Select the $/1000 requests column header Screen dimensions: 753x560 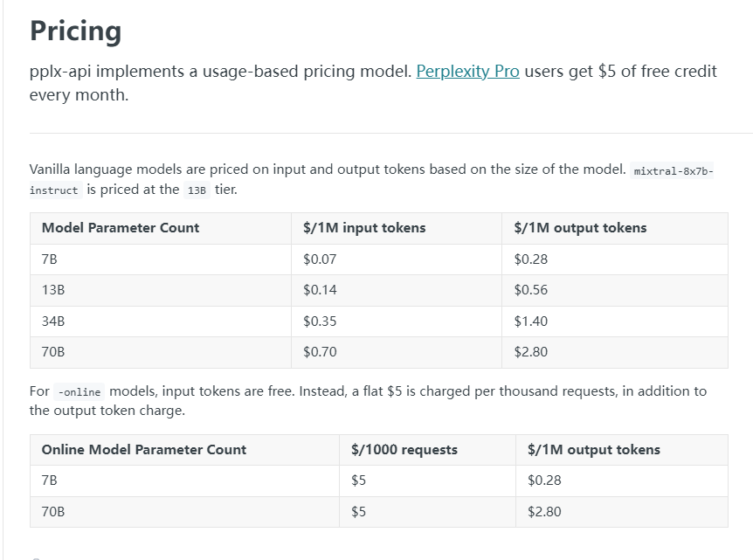404,450
